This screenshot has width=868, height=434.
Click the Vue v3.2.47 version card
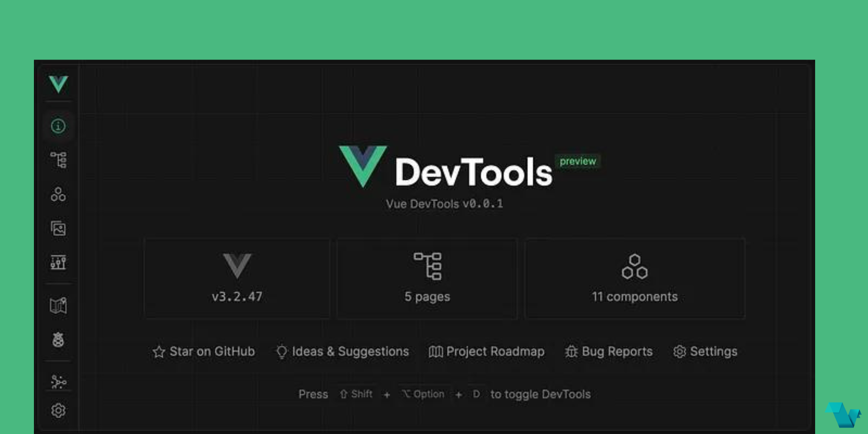(x=237, y=278)
